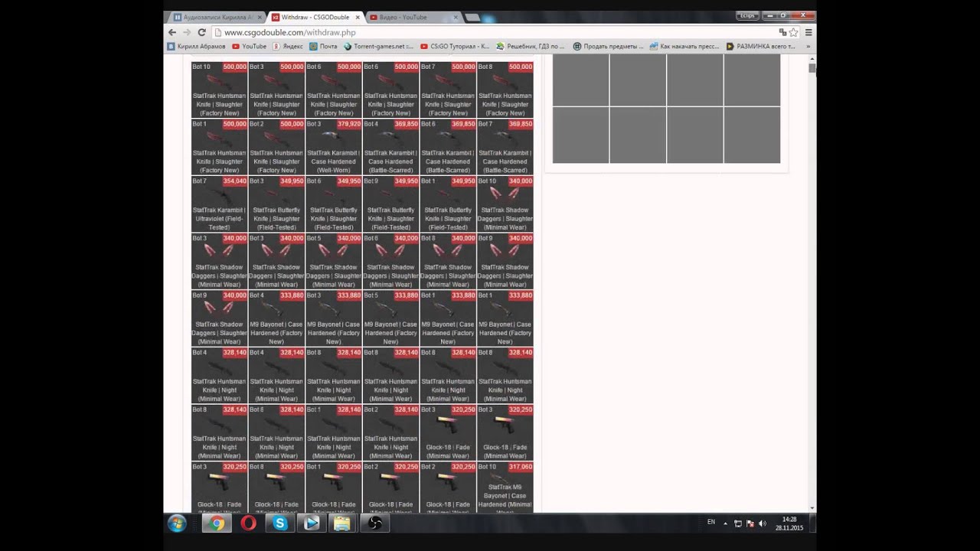Open the Продать предметы bookmark

(608, 46)
